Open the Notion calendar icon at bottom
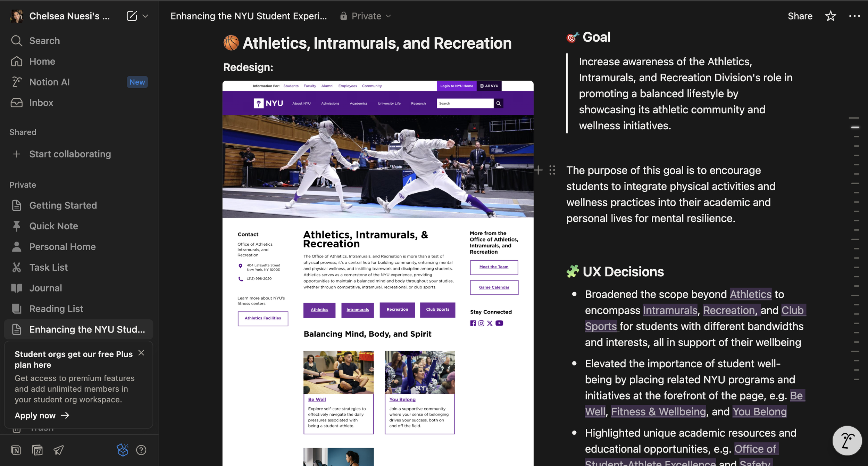Image resolution: width=868 pixels, height=466 pixels. 37,450
